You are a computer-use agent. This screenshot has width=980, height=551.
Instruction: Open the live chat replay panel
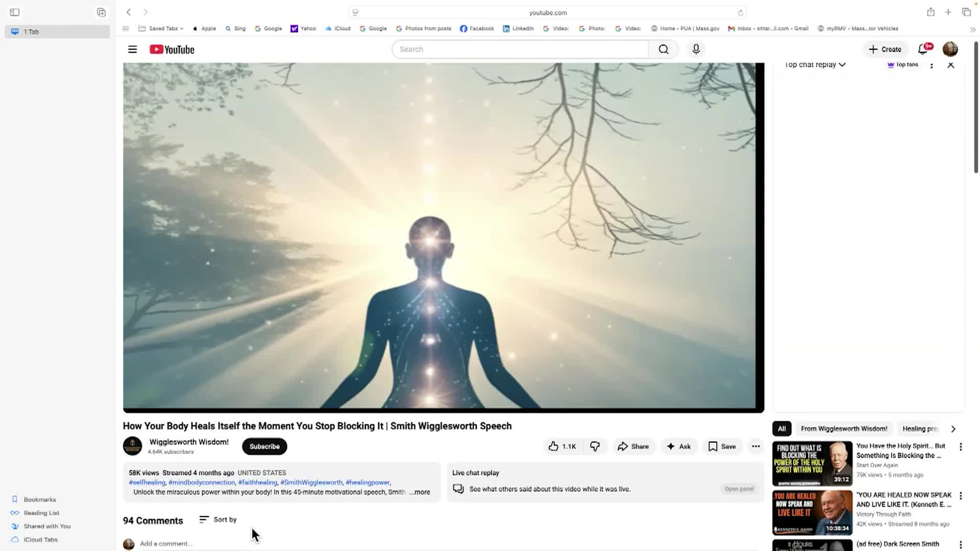click(x=739, y=489)
